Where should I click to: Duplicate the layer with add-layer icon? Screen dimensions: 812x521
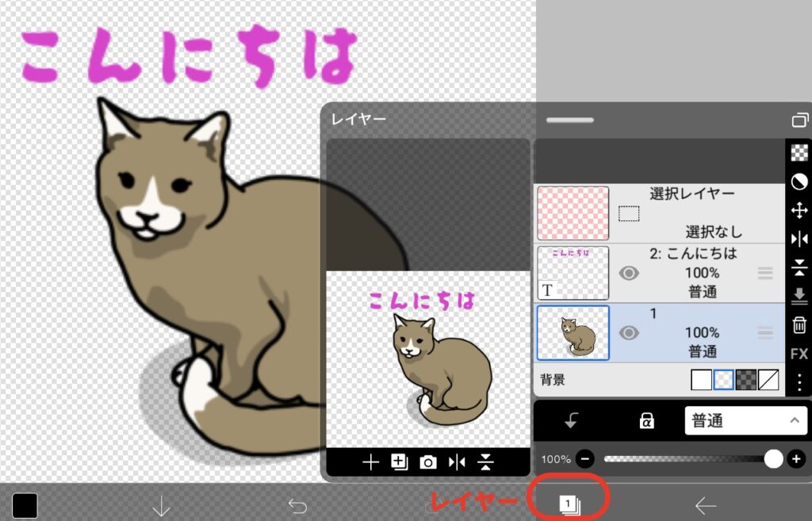[x=399, y=461]
